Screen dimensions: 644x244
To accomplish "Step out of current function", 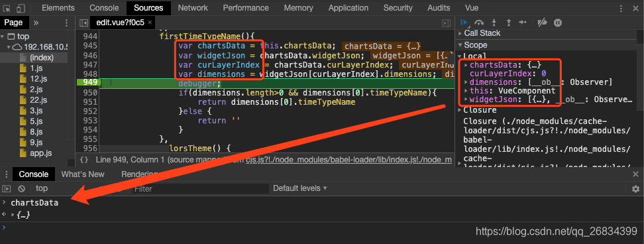I will [x=508, y=23].
